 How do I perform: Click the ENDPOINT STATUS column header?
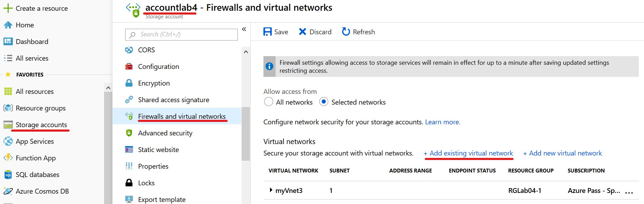pos(472,170)
